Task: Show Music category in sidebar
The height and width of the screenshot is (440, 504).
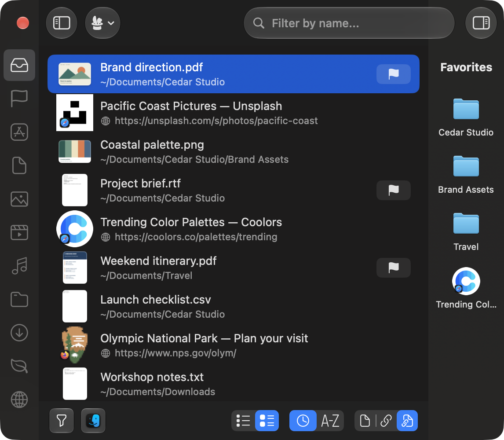Action: 19,266
